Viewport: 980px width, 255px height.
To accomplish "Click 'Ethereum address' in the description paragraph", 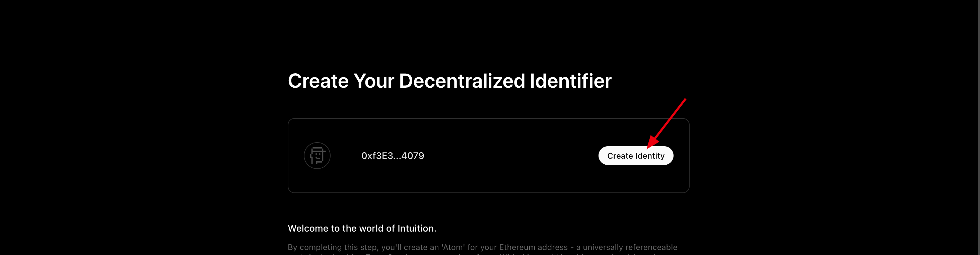I will [533, 247].
